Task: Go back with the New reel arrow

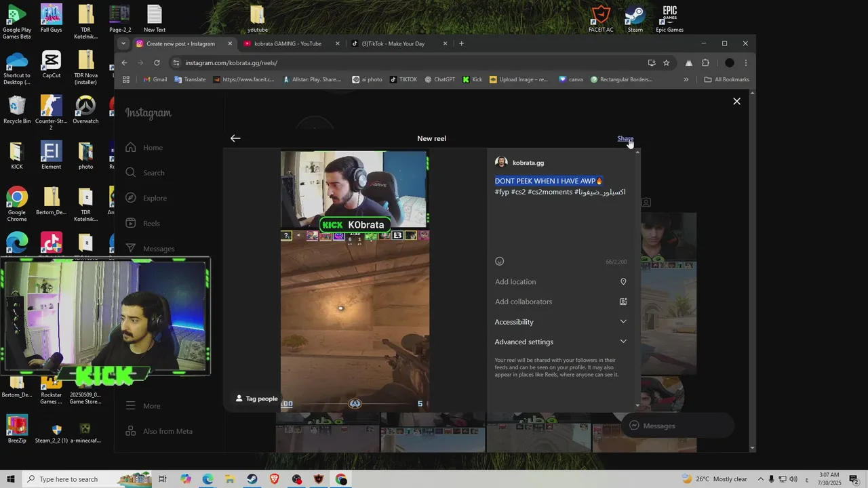Action: 235,138
